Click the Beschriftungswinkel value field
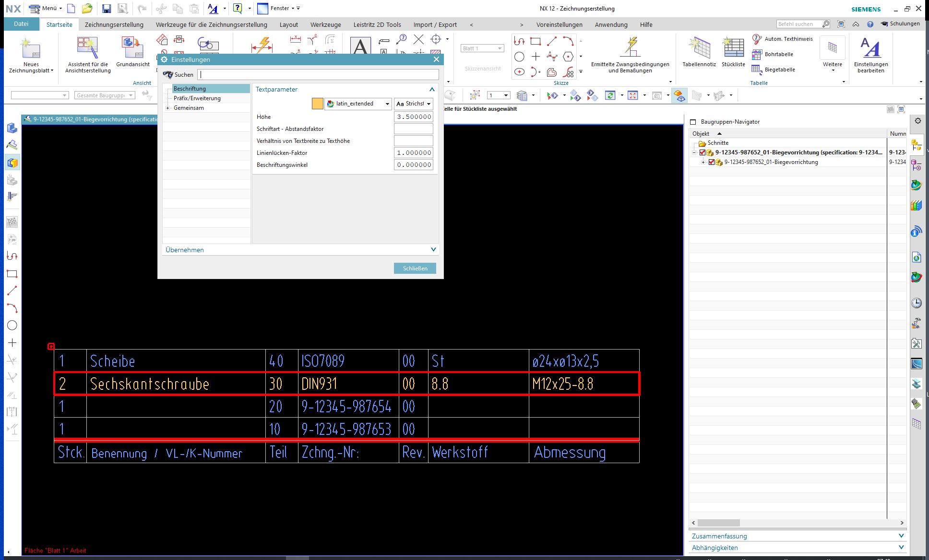The height and width of the screenshot is (560, 929). point(414,164)
